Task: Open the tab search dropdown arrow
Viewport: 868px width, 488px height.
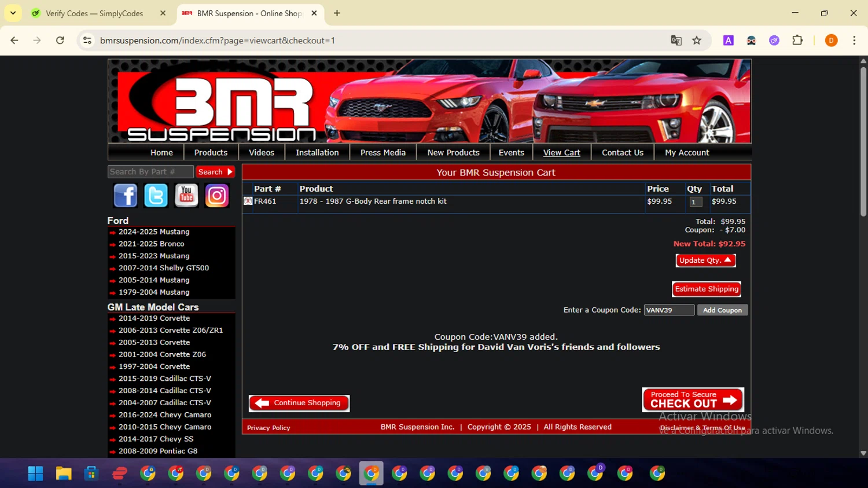Action: (13, 13)
